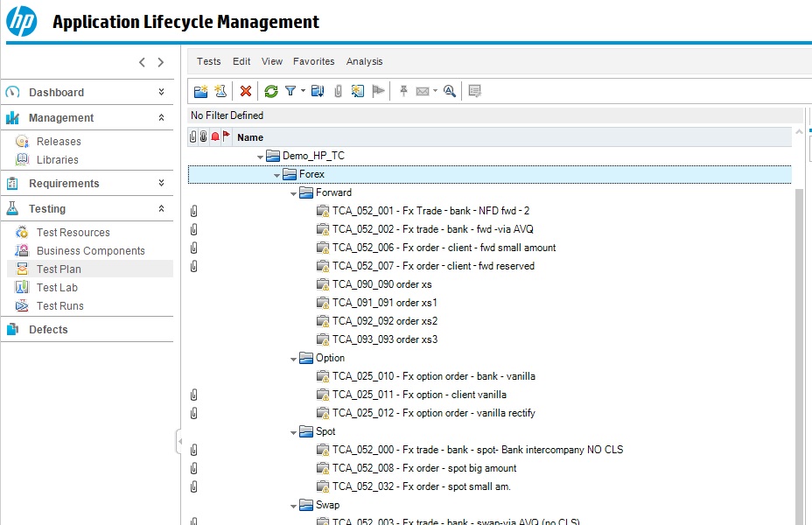
Task: Click the sort folders toolbar icon
Action: (318, 91)
